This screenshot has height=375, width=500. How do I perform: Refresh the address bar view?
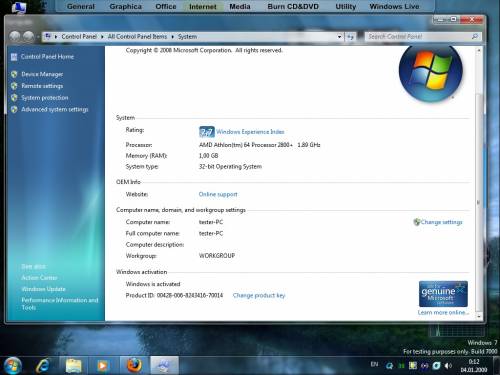pos(350,37)
